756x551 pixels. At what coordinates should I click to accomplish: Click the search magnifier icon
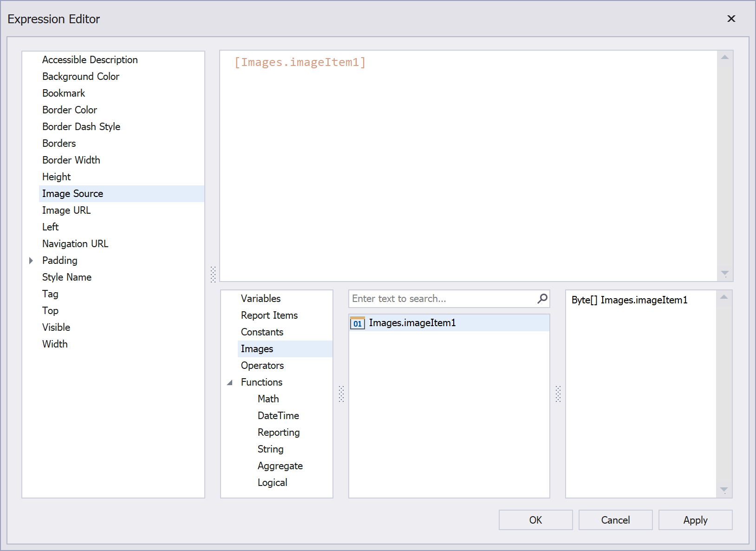tap(542, 299)
